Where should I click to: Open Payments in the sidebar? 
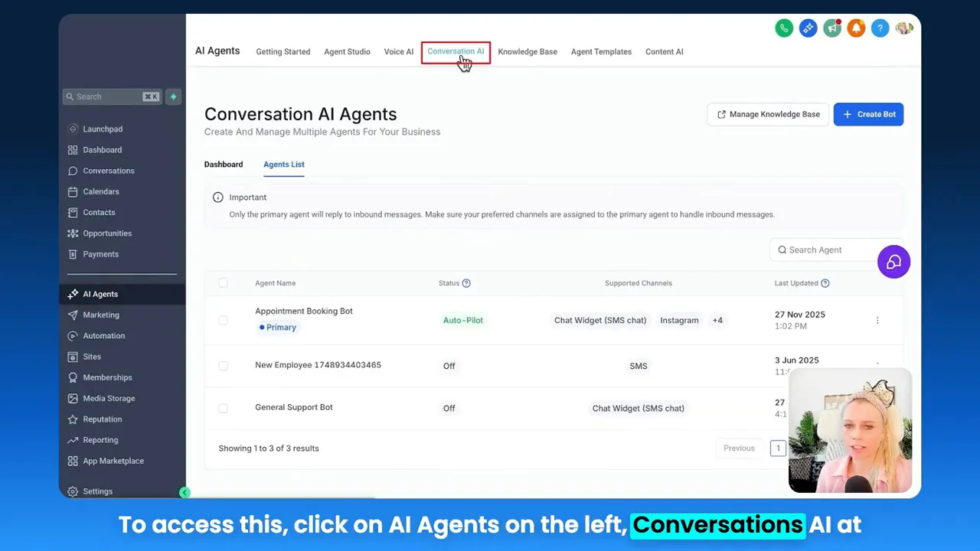click(x=101, y=254)
